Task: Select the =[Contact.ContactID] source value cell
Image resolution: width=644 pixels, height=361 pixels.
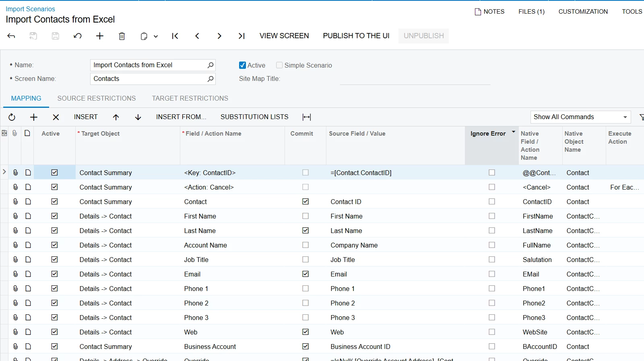Action: click(x=395, y=173)
